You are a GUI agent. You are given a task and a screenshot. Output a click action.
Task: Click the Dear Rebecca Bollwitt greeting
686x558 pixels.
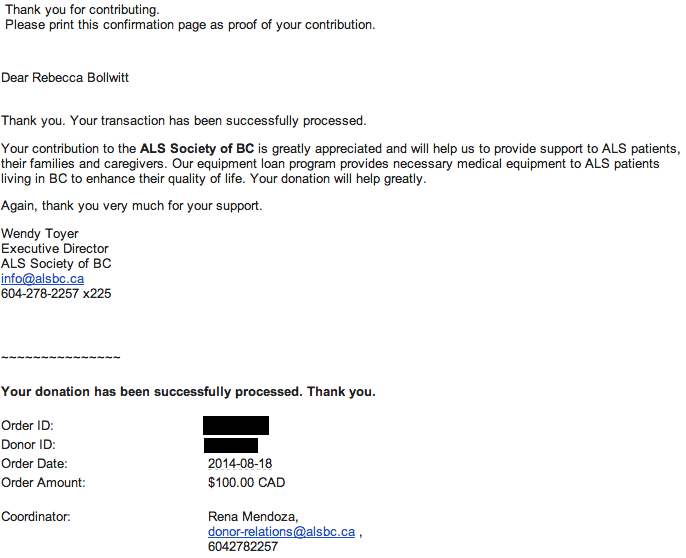point(65,78)
